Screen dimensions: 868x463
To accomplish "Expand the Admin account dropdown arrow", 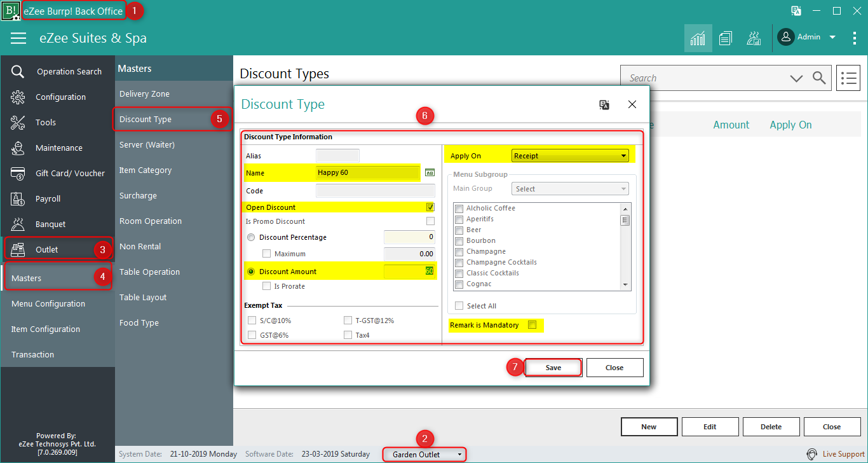I will point(832,38).
